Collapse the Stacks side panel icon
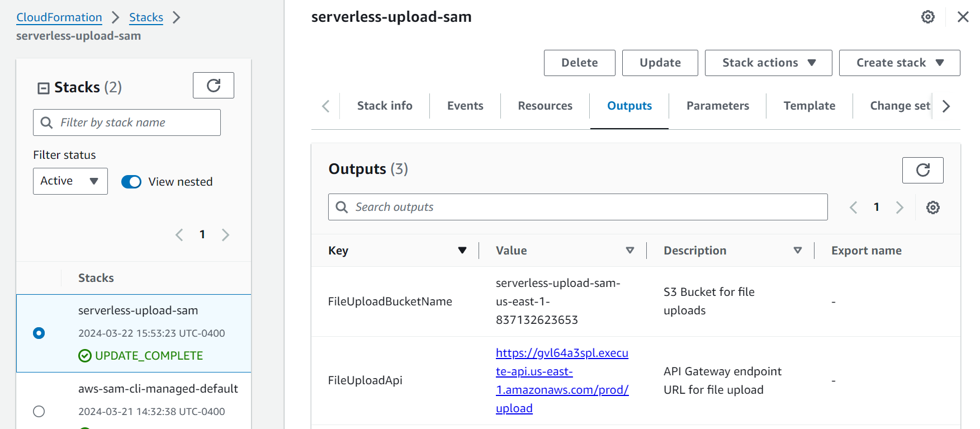980x429 pixels. pos(43,88)
